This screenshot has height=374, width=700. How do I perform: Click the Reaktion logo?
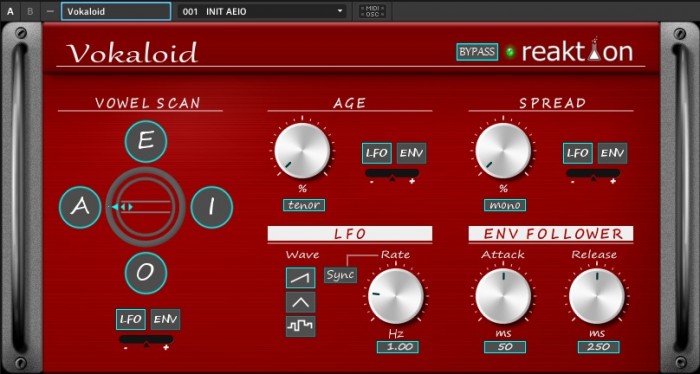tap(577, 51)
